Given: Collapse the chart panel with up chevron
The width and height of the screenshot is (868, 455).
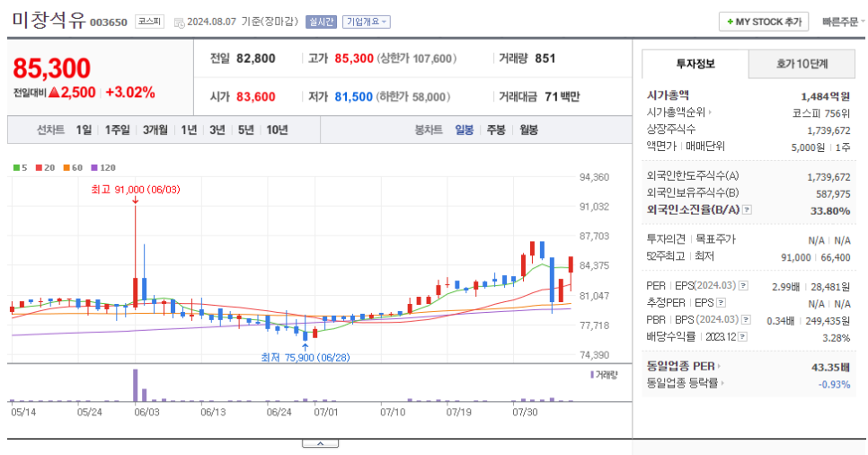Looking at the screenshot, I should [320, 443].
